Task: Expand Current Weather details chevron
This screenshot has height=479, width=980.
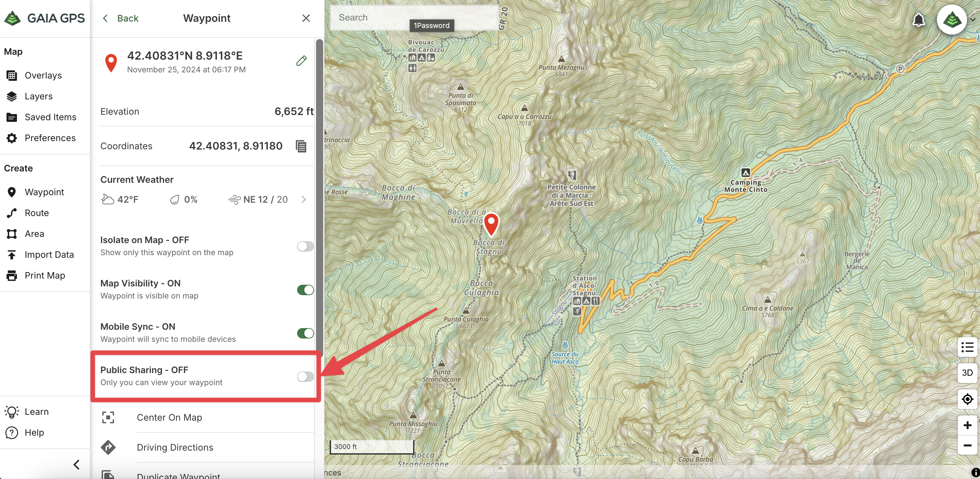Action: (x=304, y=199)
